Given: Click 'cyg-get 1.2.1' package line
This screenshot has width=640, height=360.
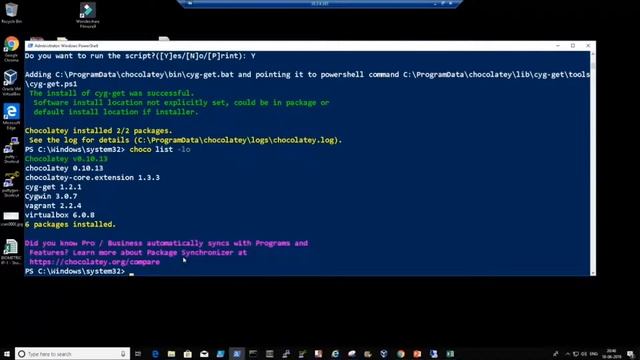Looking at the screenshot, I should click(53, 187).
